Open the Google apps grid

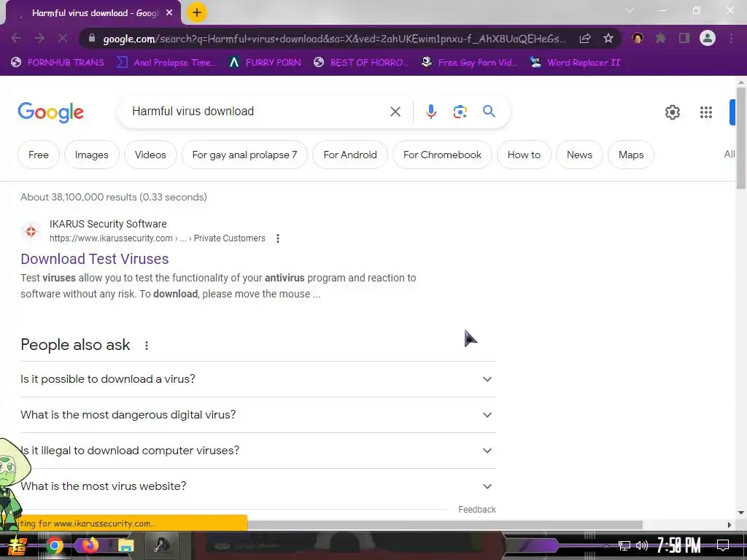pyautogui.click(x=705, y=112)
